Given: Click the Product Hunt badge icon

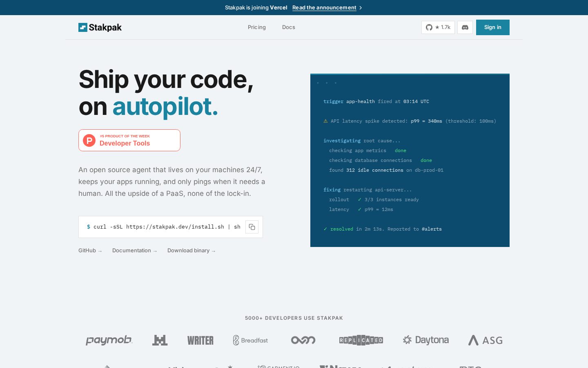Looking at the screenshot, I should click(89, 140).
